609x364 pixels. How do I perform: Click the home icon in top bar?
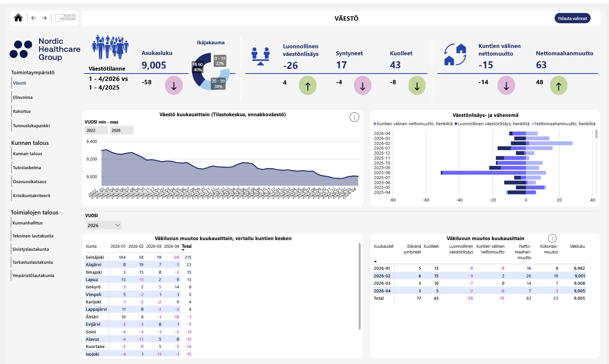[18, 18]
